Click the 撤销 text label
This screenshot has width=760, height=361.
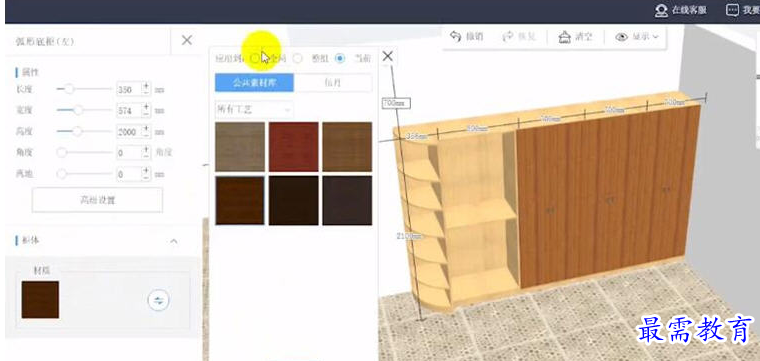click(475, 37)
